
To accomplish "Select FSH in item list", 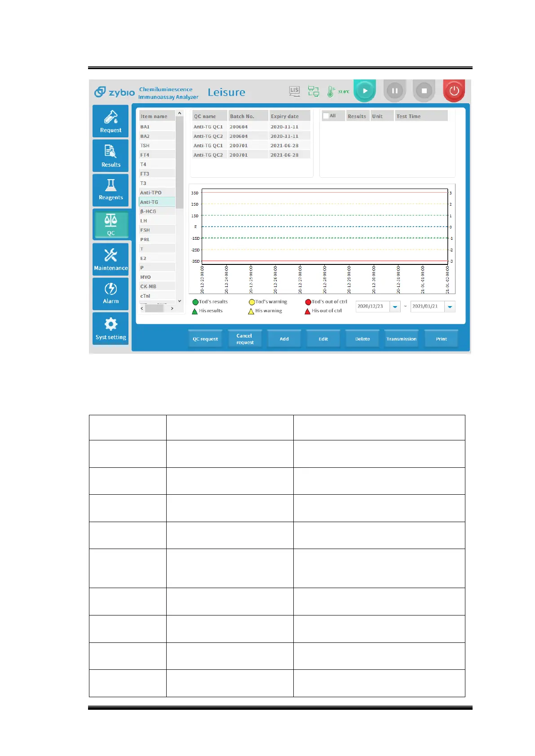I will [157, 230].
